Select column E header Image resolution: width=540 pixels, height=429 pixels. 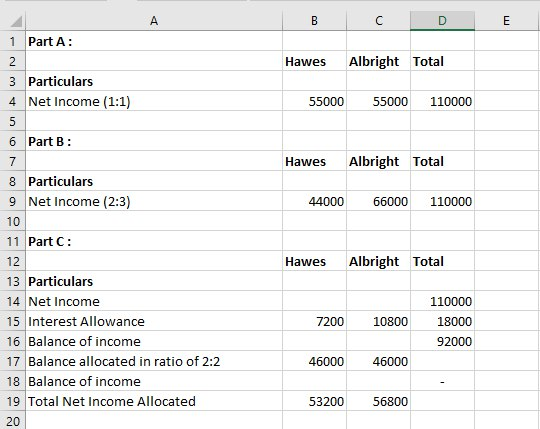[507, 21]
